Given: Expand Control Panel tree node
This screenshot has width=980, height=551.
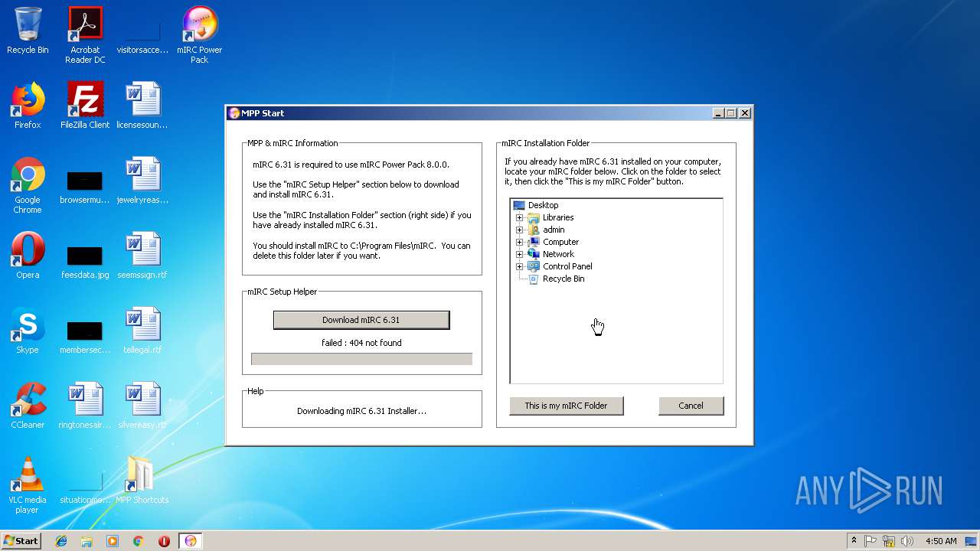Looking at the screenshot, I should point(519,266).
